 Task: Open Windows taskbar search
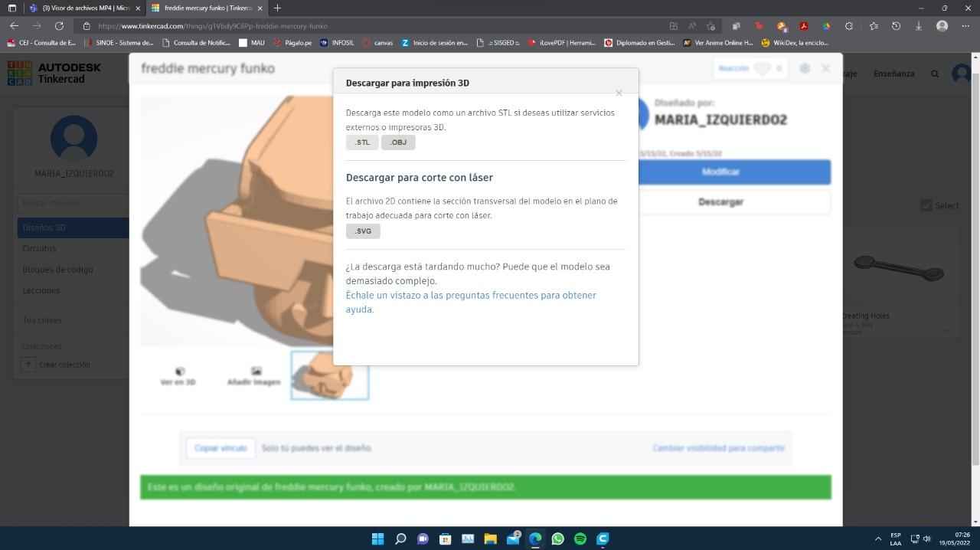(400, 539)
